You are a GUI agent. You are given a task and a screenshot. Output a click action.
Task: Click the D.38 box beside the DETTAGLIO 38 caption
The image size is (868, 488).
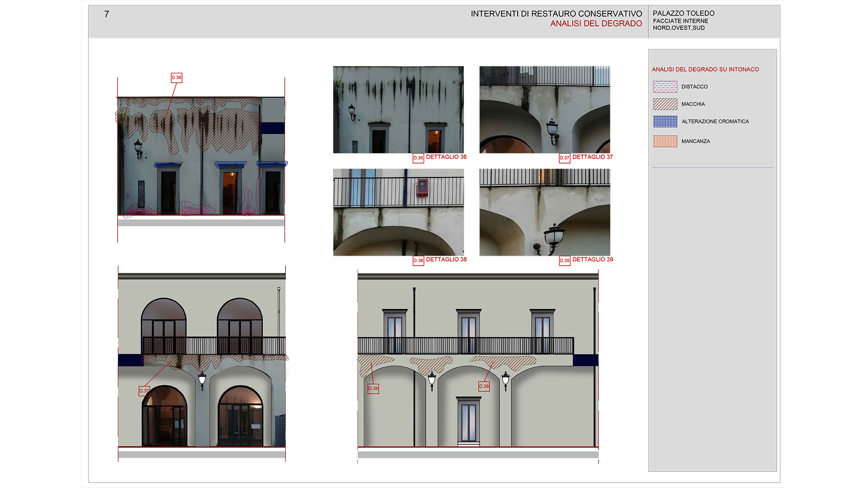click(x=418, y=261)
